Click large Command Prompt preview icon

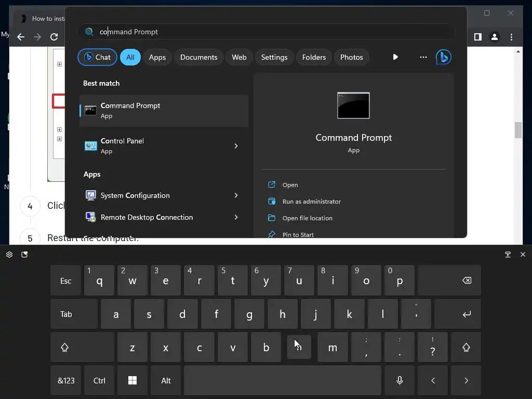tap(353, 105)
